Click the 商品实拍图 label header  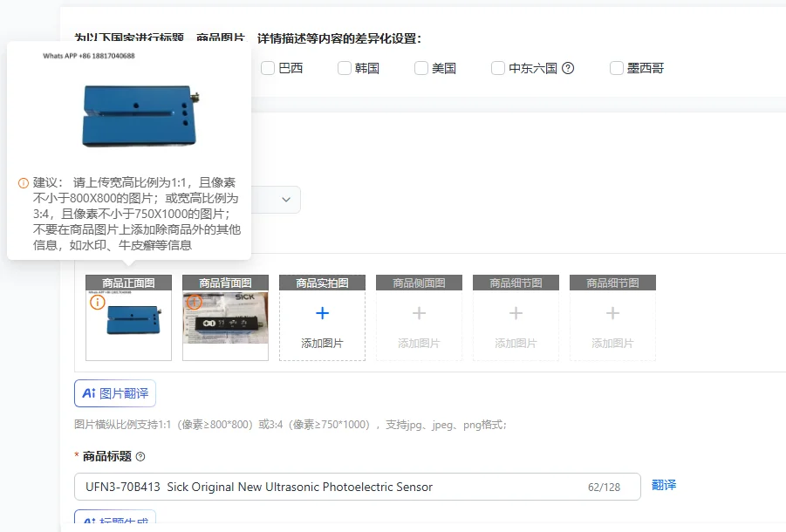322,283
